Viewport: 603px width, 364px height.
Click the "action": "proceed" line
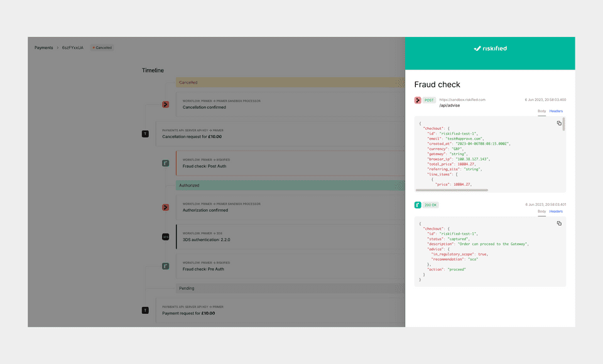pyautogui.click(x=447, y=269)
